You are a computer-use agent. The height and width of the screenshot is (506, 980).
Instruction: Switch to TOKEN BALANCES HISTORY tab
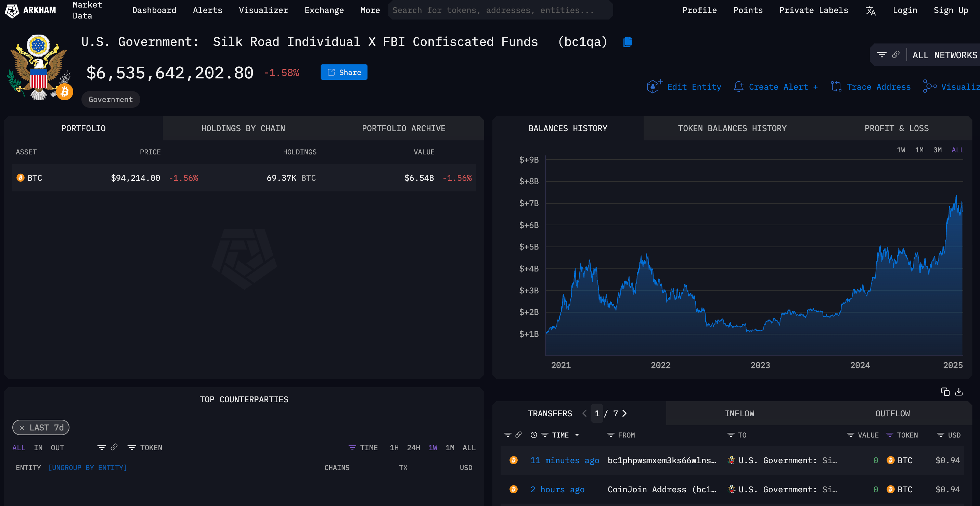tap(732, 128)
